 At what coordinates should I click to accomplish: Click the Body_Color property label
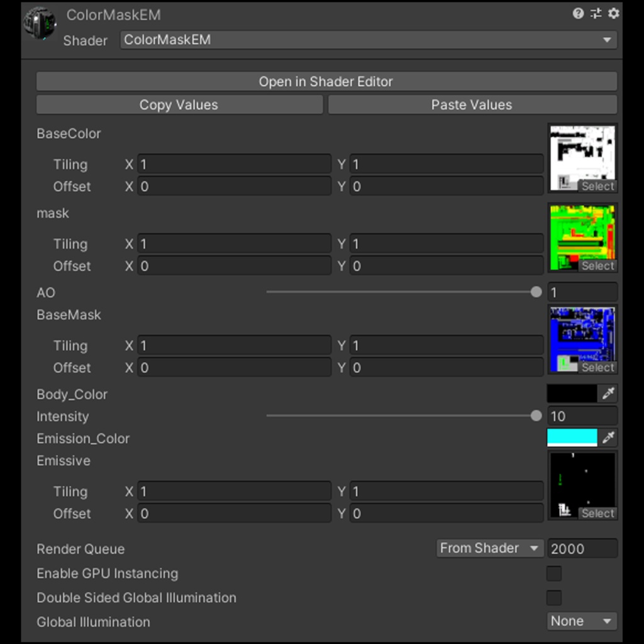click(x=72, y=394)
